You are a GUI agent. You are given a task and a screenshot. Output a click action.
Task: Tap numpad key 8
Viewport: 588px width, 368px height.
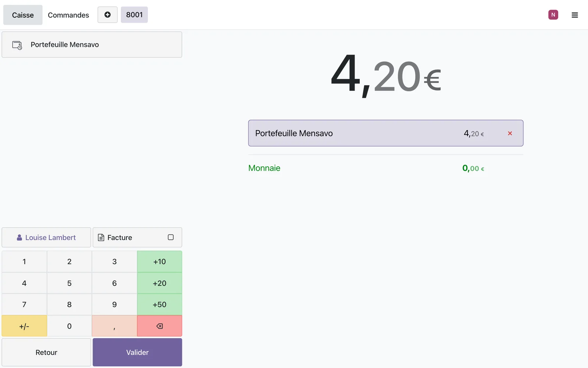click(69, 305)
